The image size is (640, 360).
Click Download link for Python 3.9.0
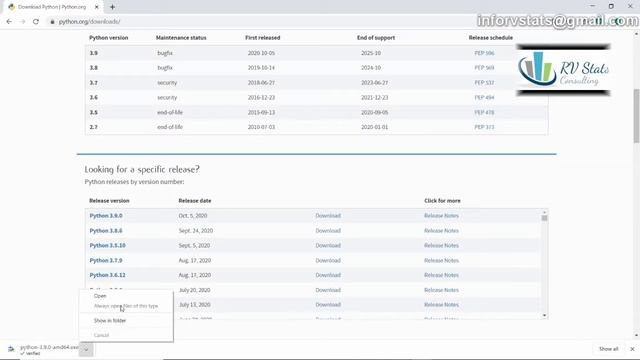point(328,216)
